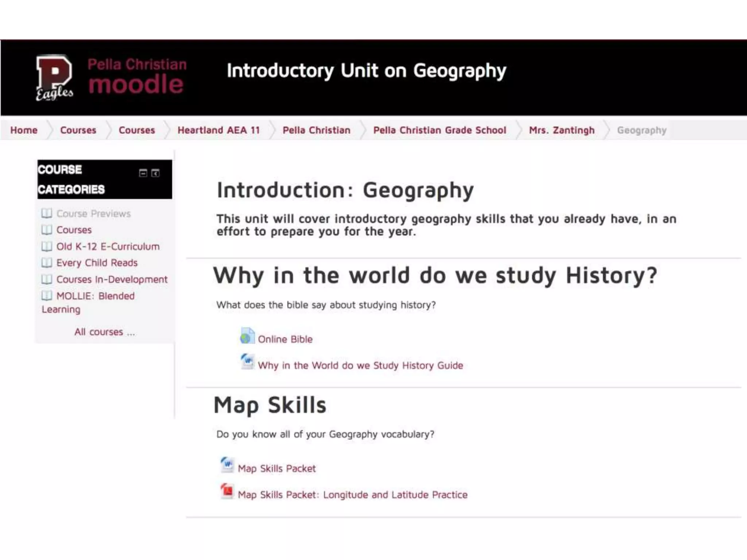This screenshot has height=560, width=747.
Task: Click book icon beside Old K-12 E-Curriculum
Action: (x=47, y=246)
